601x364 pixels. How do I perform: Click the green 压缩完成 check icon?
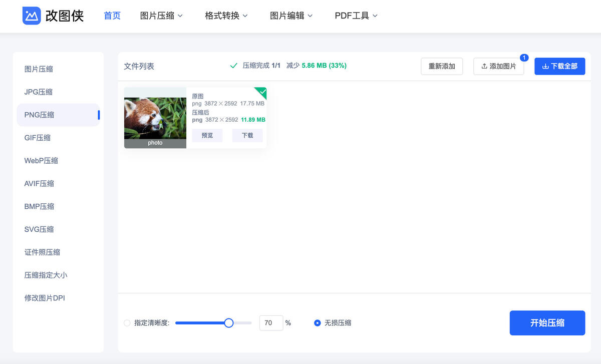[233, 66]
